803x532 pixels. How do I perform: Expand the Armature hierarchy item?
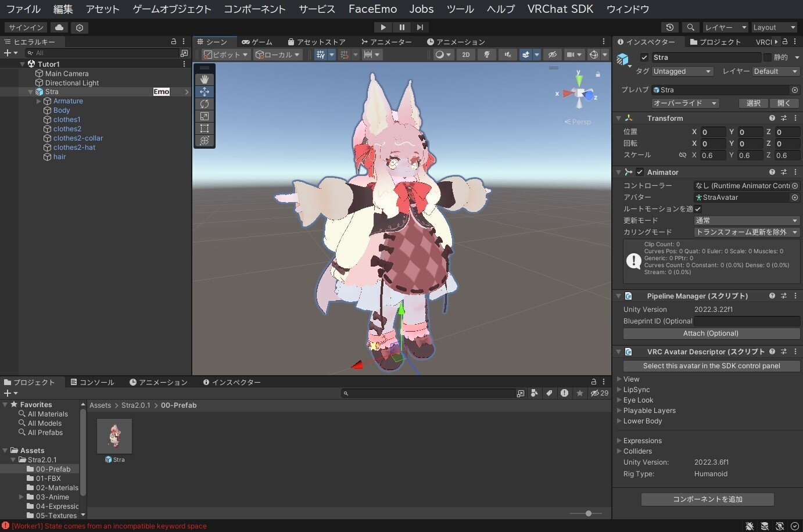point(39,101)
